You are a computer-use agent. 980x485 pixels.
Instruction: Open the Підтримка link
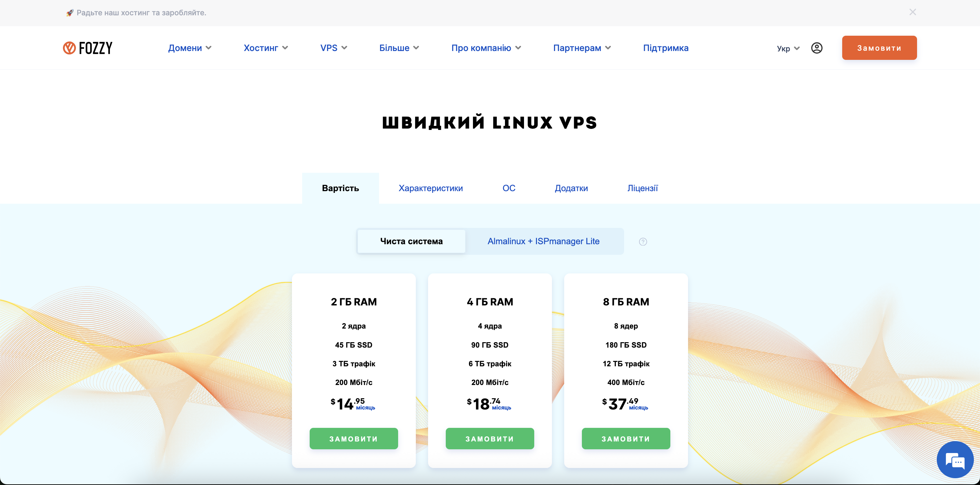pos(665,48)
